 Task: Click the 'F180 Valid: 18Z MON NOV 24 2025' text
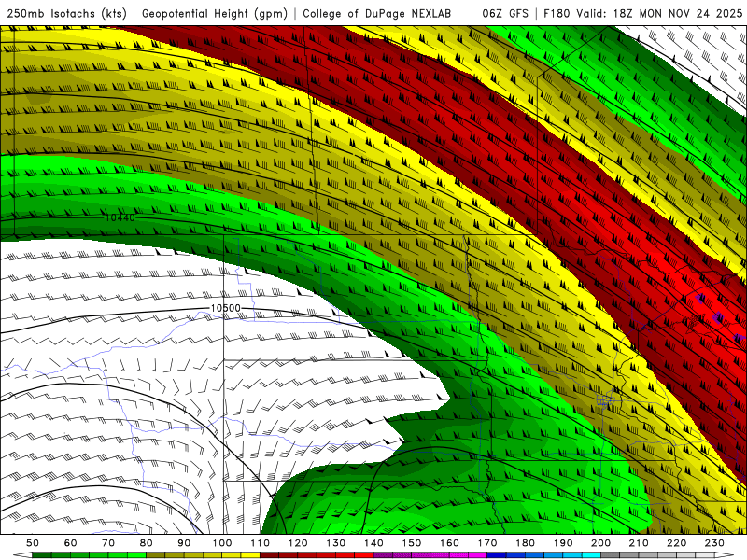642,13
